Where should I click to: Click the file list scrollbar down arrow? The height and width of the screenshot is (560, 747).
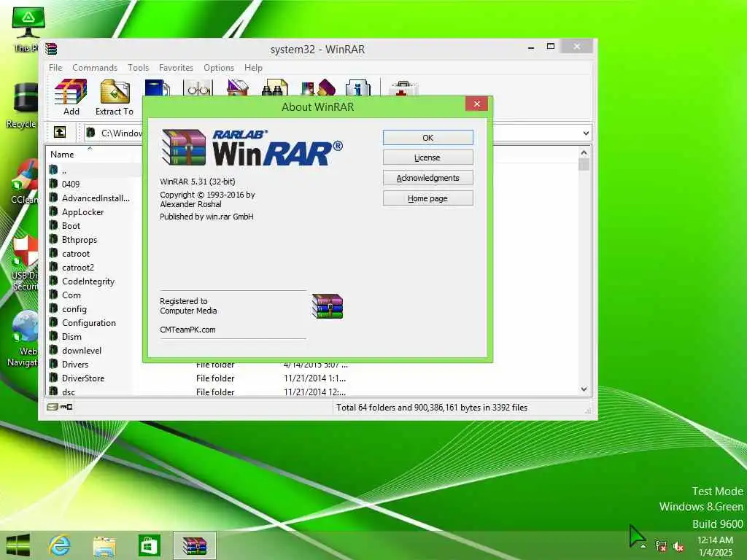tap(584, 389)
